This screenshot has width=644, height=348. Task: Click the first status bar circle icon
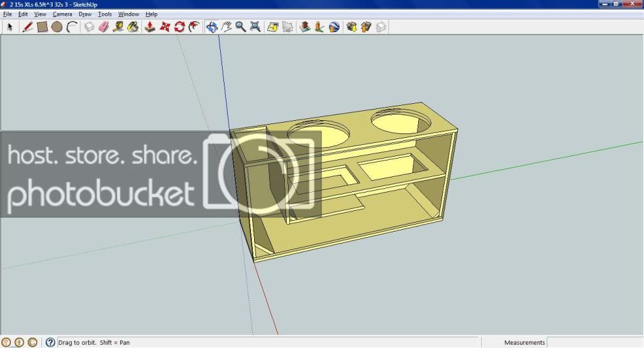click(6, 342)
